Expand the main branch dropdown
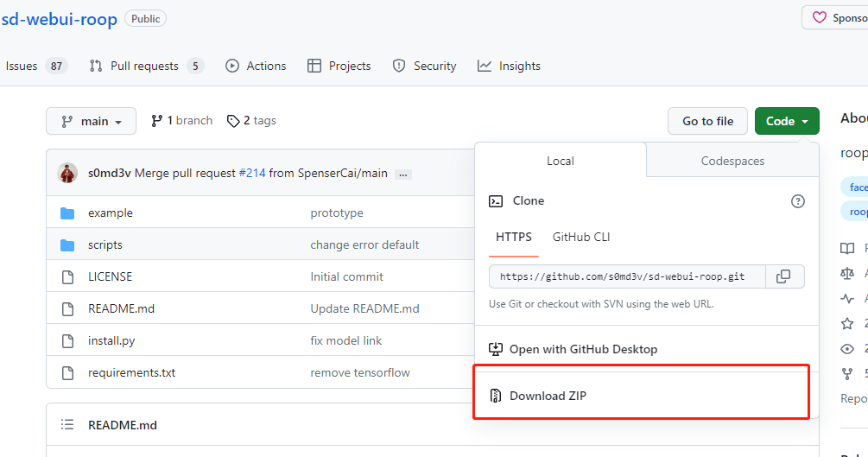 pyautogui.click(x=91, y=121)
